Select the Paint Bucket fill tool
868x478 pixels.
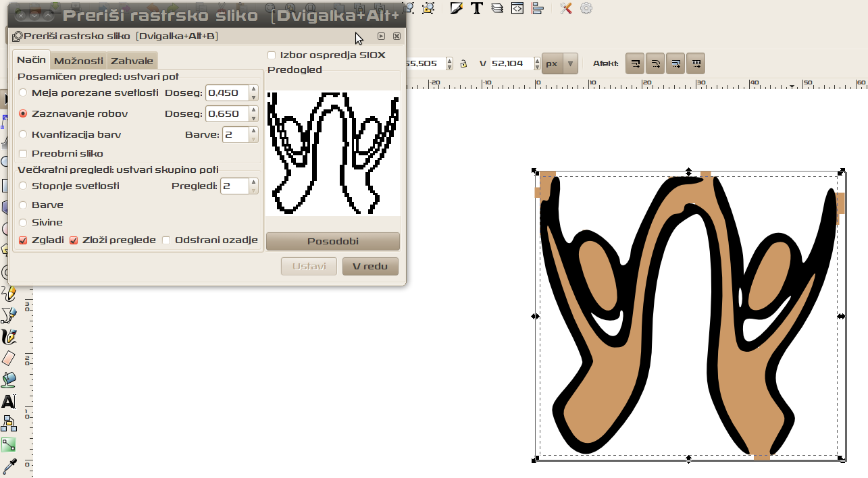(9, 380)
